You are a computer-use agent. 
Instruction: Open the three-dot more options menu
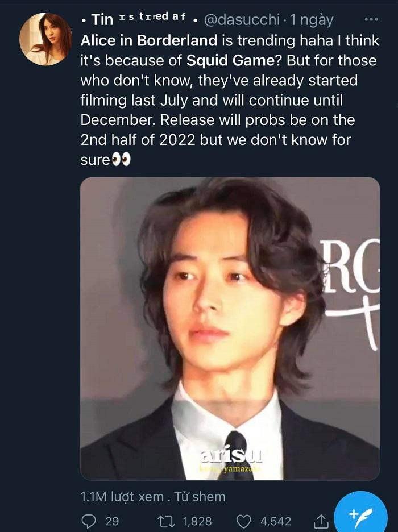371,20
